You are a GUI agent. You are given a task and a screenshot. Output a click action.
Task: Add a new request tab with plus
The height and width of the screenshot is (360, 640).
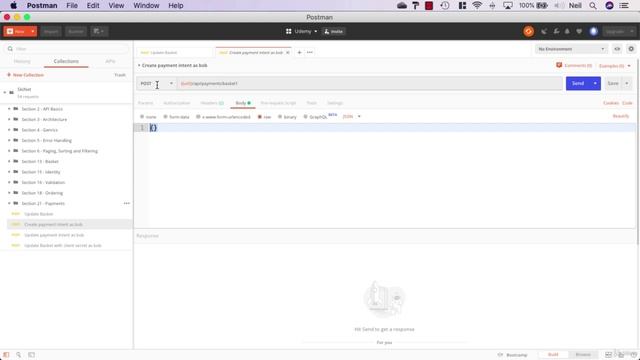[299, 53]
